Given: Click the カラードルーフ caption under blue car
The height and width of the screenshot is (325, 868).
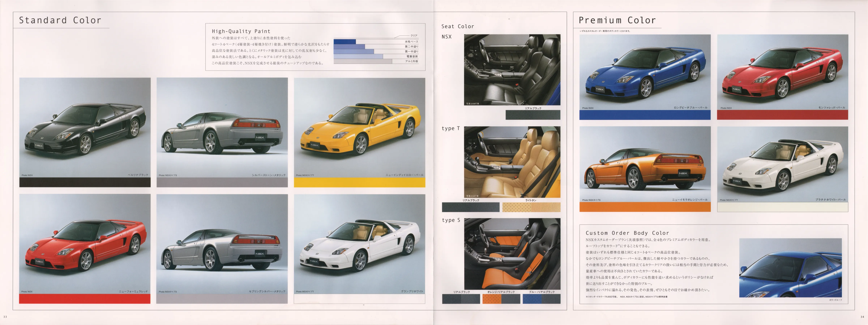Looking at the screenshot, I should 835,300.
